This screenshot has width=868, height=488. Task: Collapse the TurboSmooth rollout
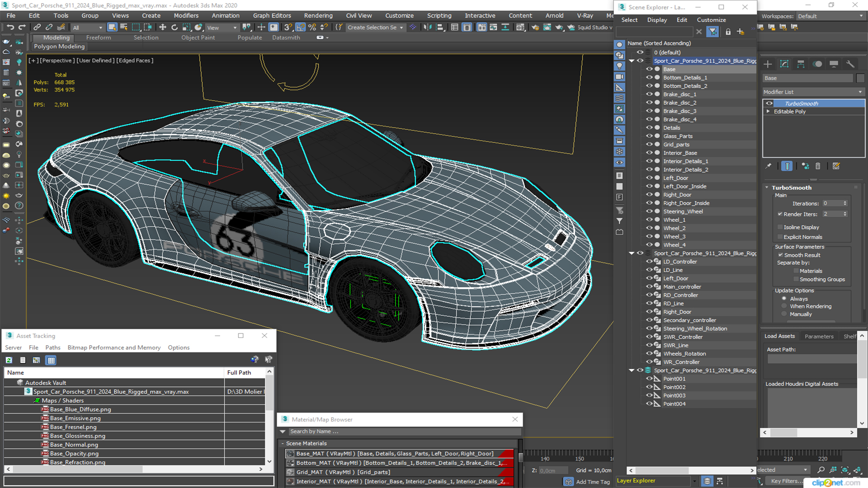click(x=767, y=188)
